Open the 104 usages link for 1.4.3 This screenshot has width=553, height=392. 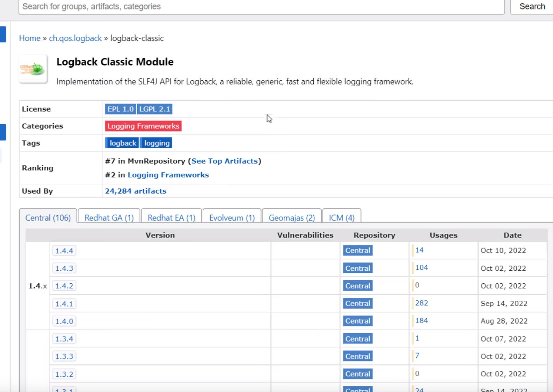pyautogui.click(x=421, y=268)
